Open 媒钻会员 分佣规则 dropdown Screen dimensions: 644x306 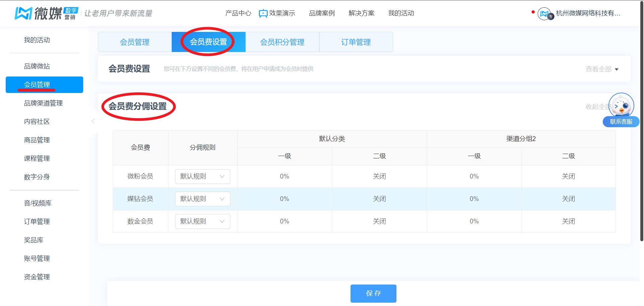point(203,199)
